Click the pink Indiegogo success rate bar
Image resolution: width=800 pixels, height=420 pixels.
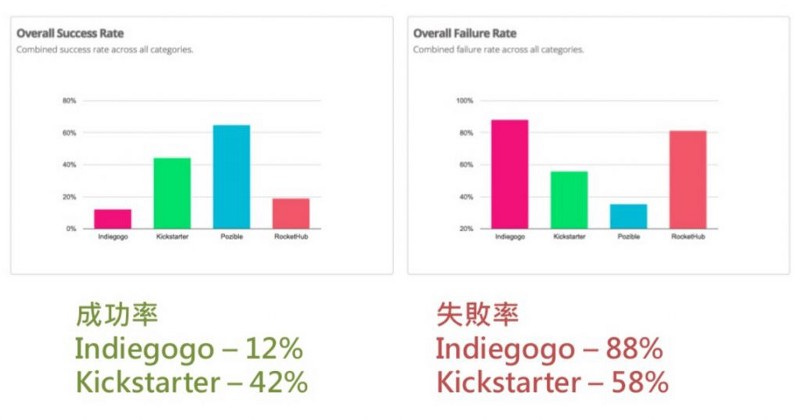coord(113,219)
